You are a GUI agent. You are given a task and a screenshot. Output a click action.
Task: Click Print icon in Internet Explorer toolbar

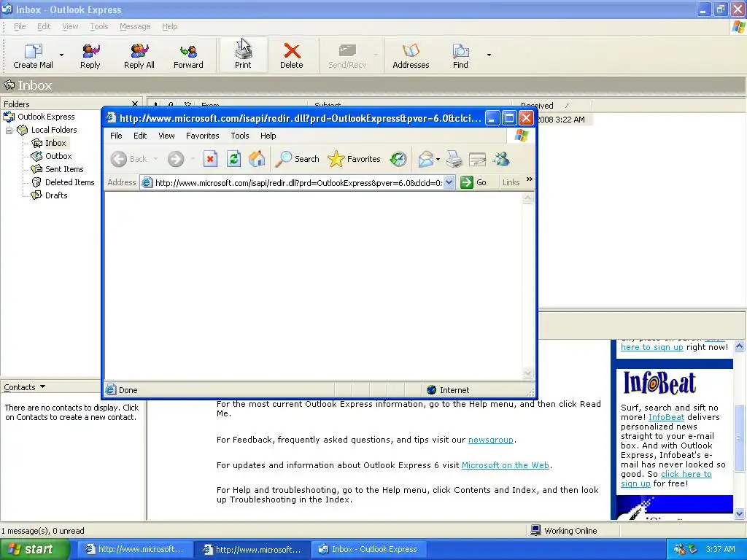[454, 159]
